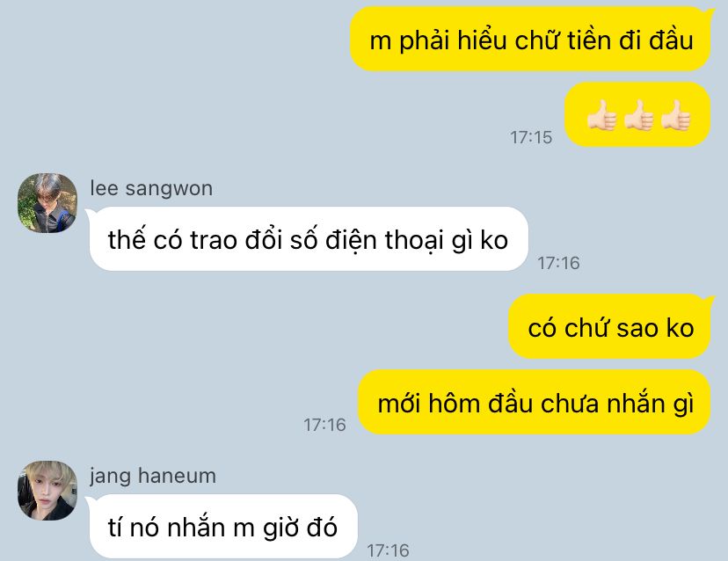728x561 pixels.
Task: Select message "m phải hiểu chữ tiền đi đầu"
Action: coord(531,39)
